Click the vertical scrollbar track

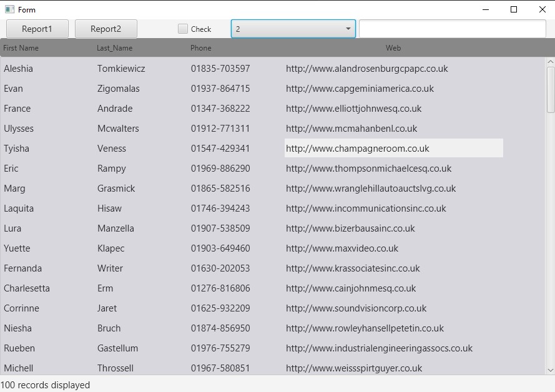coord(551,250)
